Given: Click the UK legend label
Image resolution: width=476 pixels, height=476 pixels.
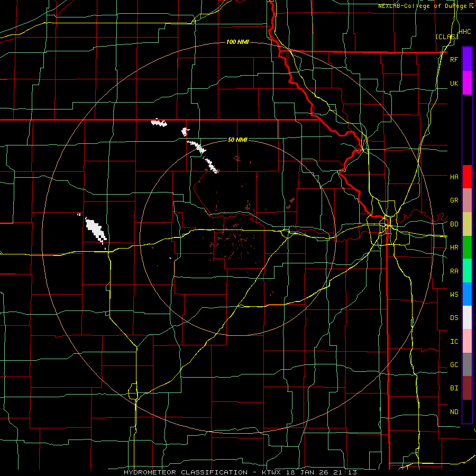Looking at the screenshot, I should click(454, 84).
